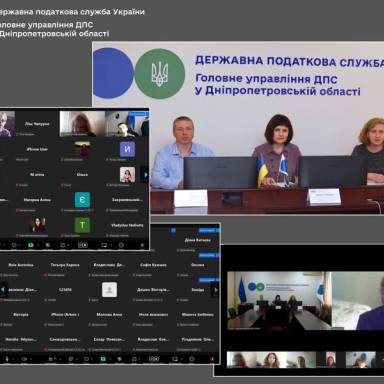Click the blonde woman video thumbnail in upper window

click(x=82, y=124)
